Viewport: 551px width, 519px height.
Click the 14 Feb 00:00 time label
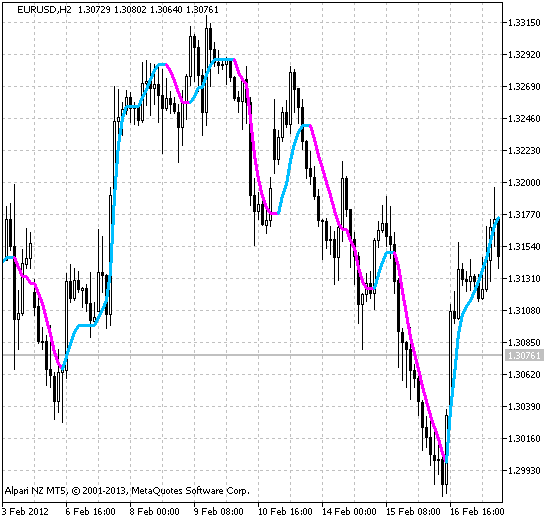tap(349, 511)
